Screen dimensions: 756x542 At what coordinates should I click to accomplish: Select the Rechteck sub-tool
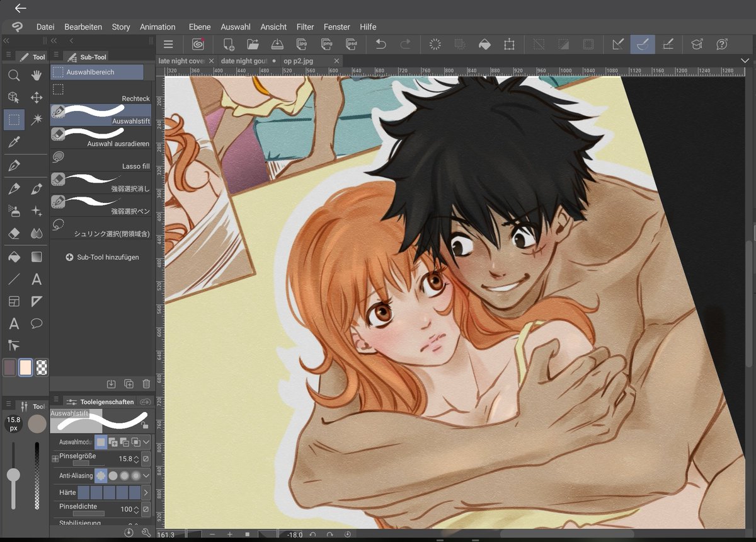pos(101,93)
